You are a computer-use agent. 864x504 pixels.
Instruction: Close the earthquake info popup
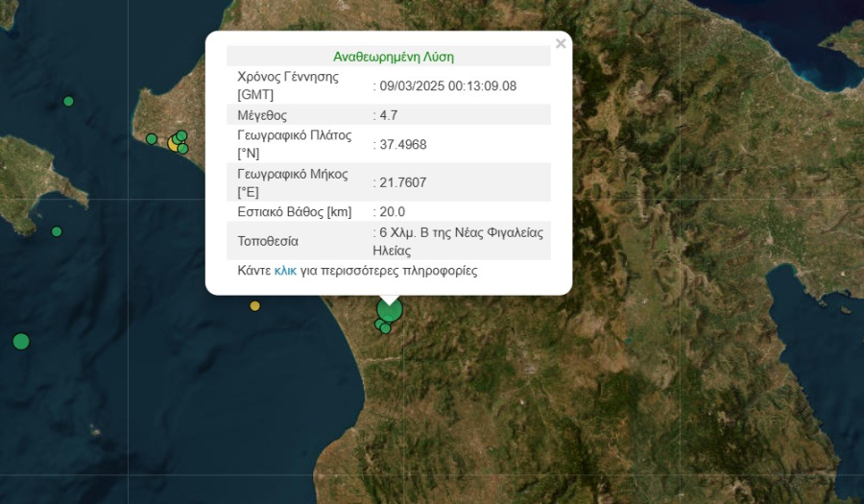(x=561, y=43)
